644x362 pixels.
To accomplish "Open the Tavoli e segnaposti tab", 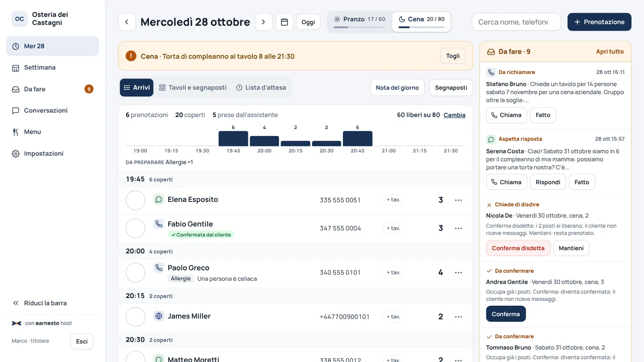I will pyautogui.click(x=193, y=88).
